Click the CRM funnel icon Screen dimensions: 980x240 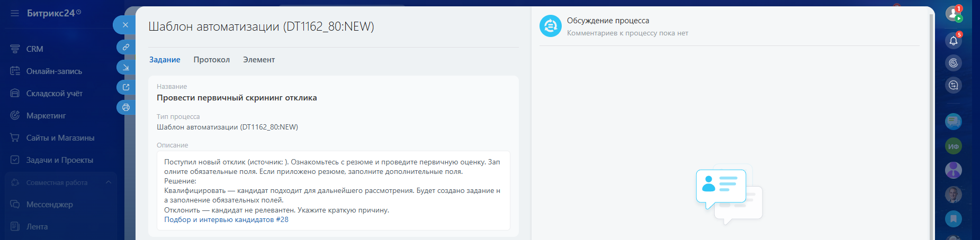tap(15, 49)
